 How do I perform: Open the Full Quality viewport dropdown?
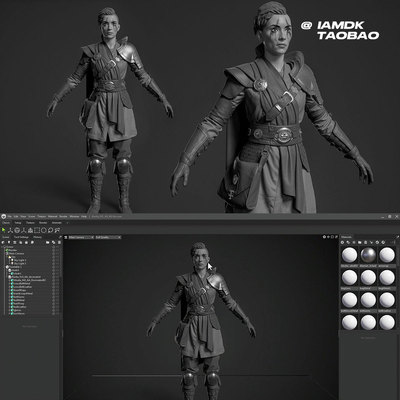[x=108, y=237]
